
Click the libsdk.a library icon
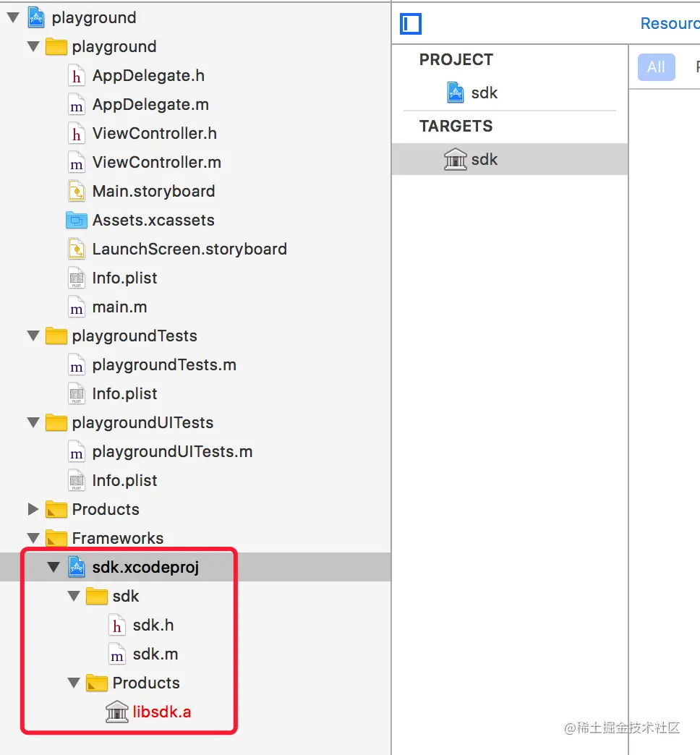click(117, 712)
